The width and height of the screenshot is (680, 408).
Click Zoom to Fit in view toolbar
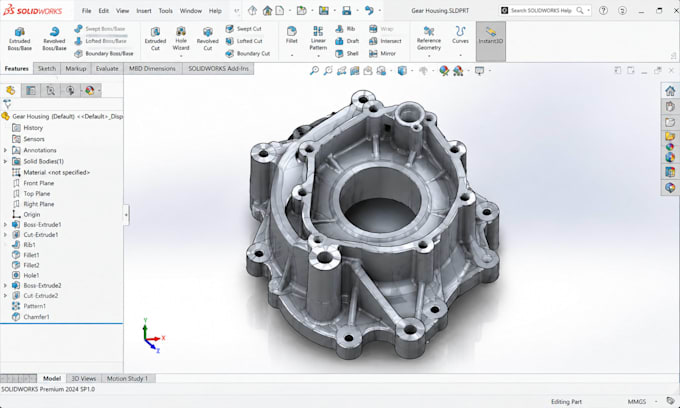click(x=314, y=71)
